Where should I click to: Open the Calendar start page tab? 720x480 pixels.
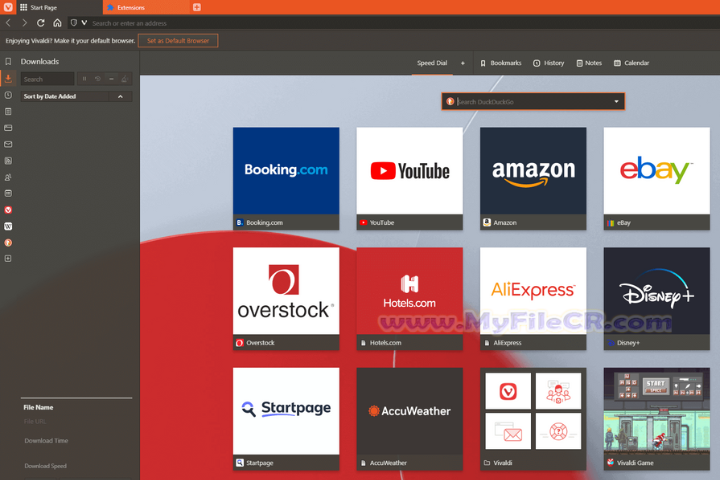pyautogui.click(x=631, y=63)
